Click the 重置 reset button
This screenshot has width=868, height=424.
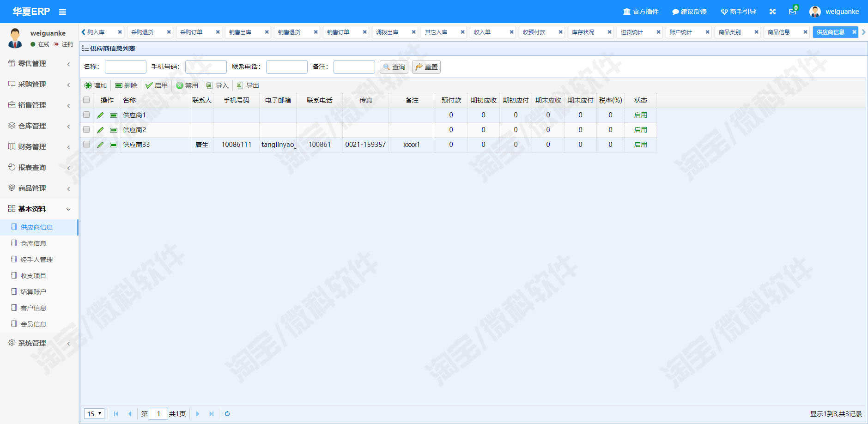coord(426,67)
